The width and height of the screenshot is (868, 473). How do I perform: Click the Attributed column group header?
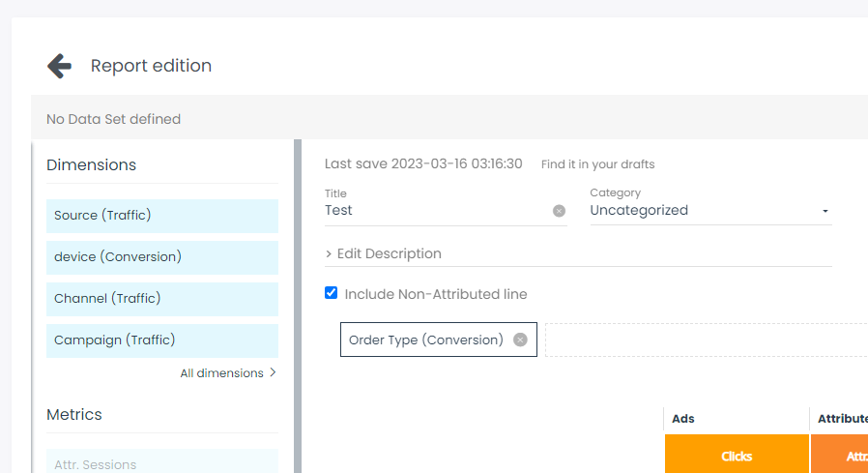coord(839,419)
